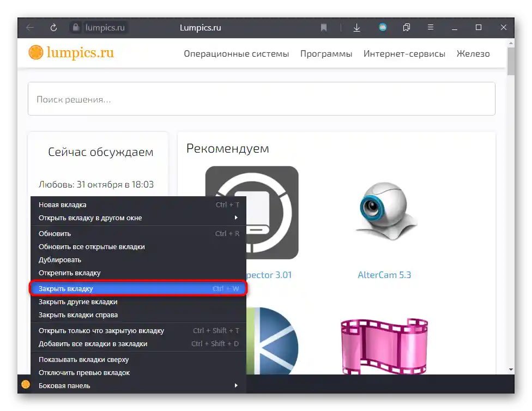This screenshot has height=411, width=532.
Task: Choose Обновить from context menu
Action: point(138,233)
